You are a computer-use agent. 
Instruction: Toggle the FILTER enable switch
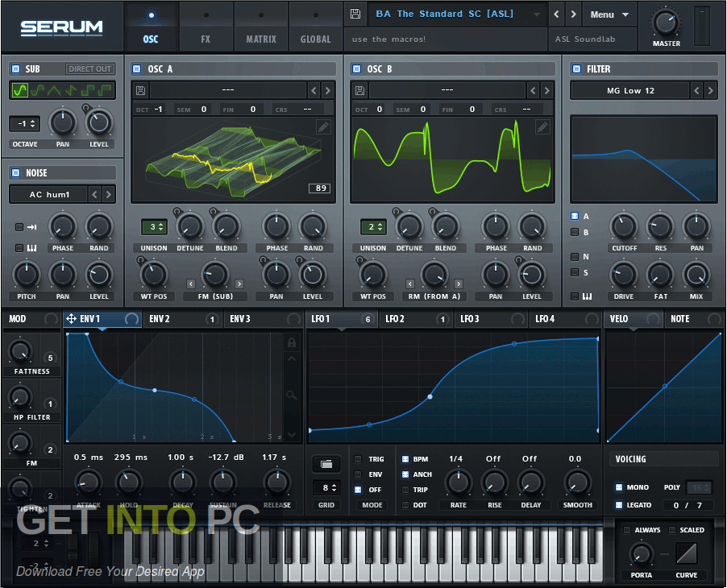tap(577, 69)
